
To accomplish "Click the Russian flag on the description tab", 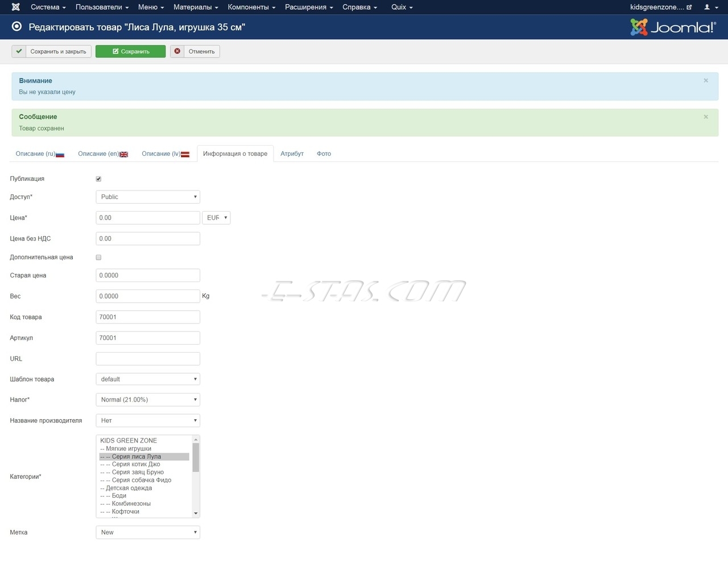I will (x=60, y=154).
